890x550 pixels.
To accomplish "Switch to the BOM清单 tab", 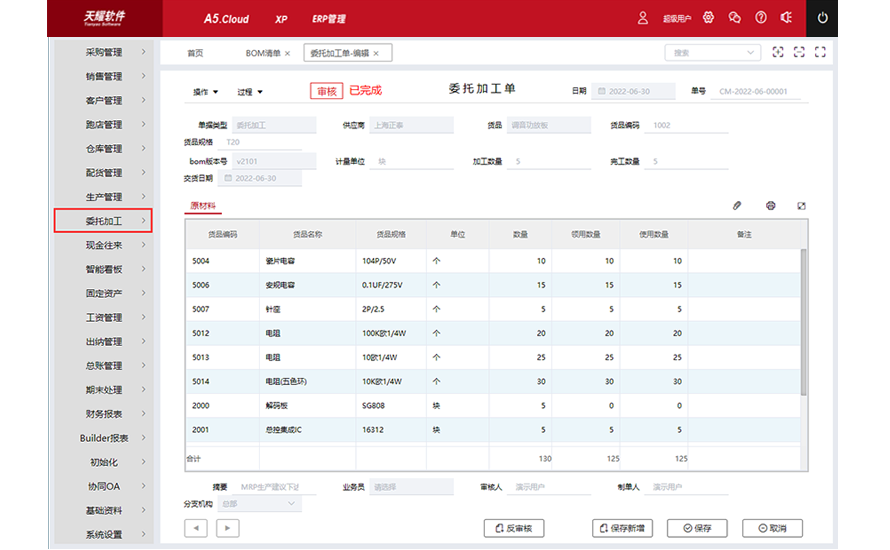I will (263, 53).
